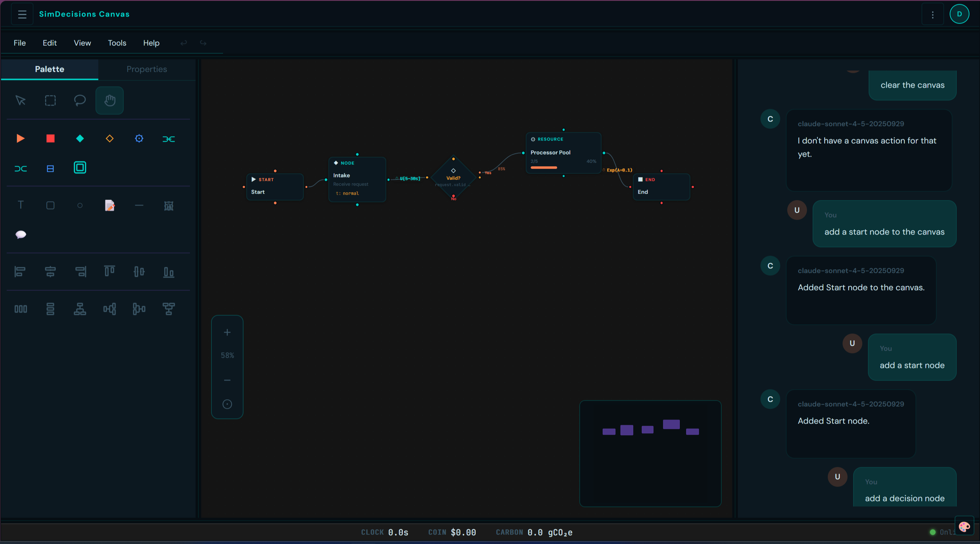The height and width of the screenshot is (544, 980).
Task: Open the three-dot overflow menu
Action: [932, 14]
